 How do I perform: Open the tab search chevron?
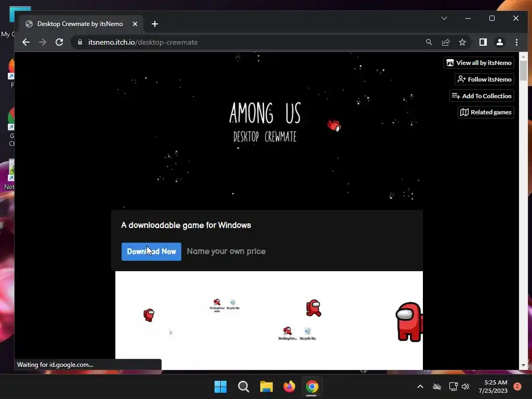coord(444,18)
